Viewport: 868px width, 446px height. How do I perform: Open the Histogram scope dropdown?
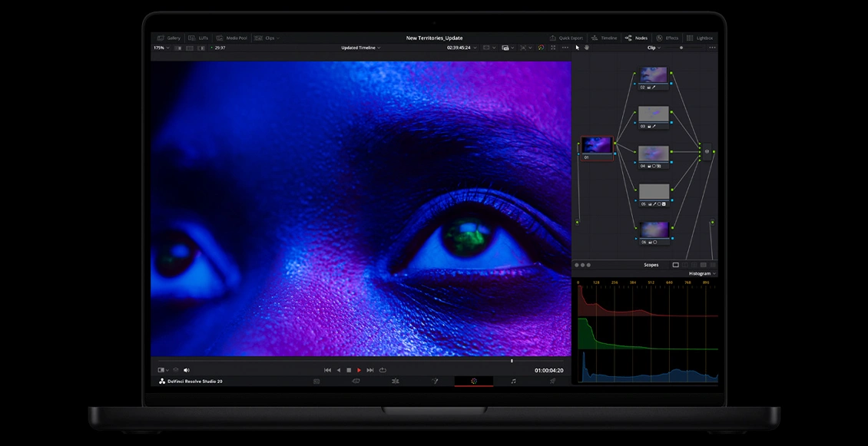pos(701,273)
